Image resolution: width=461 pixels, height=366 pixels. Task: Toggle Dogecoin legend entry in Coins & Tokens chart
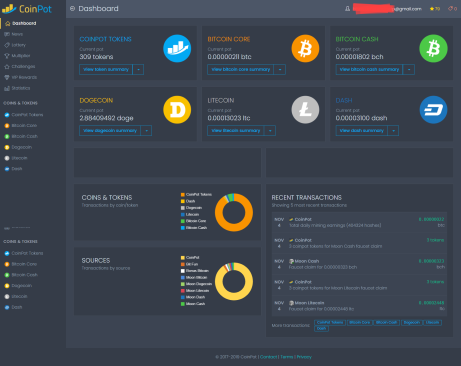pyautogui.click(x=191, y=208)
